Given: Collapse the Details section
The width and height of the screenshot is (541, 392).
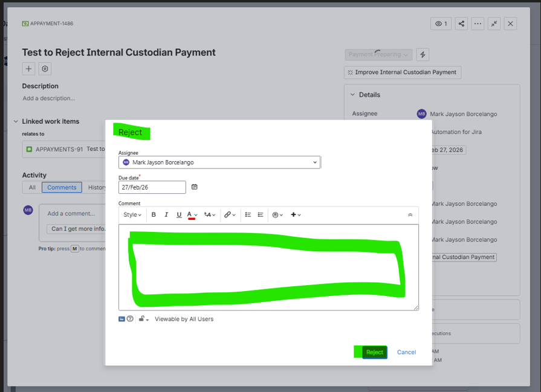Looking at the screenshot, I should click(352, 94).
